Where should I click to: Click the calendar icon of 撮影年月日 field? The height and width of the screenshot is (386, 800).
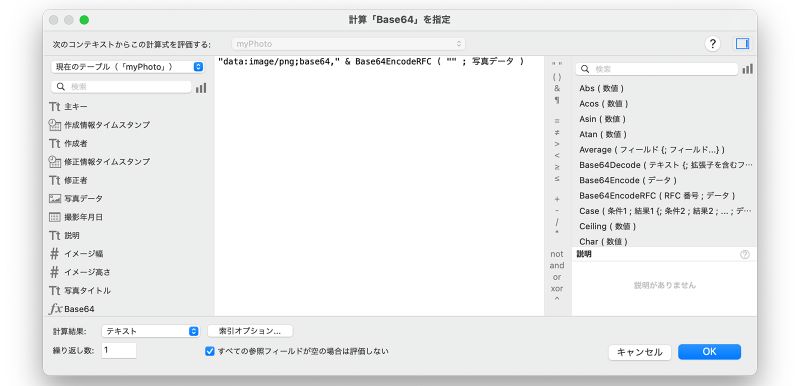[x=55, y=217]
